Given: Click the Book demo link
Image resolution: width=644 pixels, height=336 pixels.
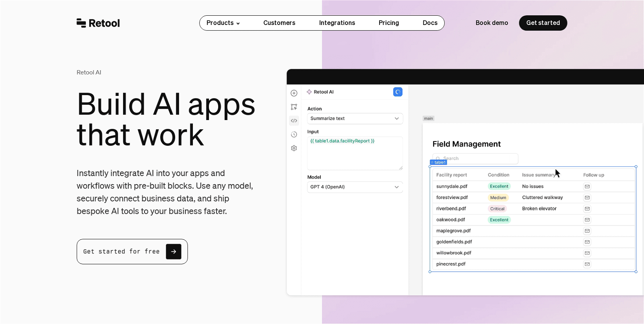Looking at the screenshot, I should 491,23.
